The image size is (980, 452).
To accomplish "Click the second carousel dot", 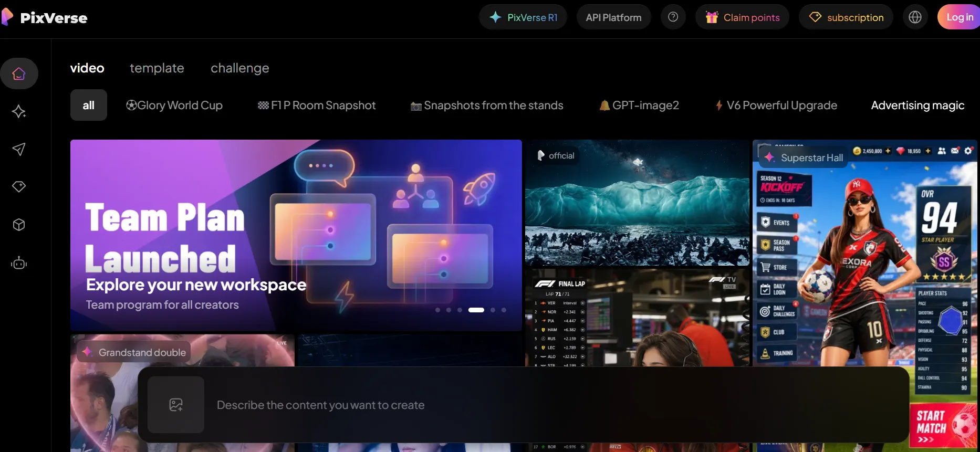I will coord(449,310).
